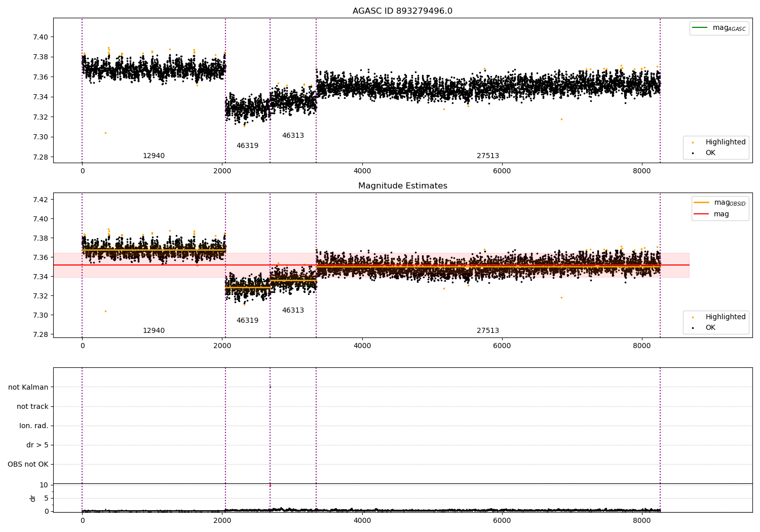
Task: Click Highlighted in the middle plot legend
Action: tap(726, 317)
